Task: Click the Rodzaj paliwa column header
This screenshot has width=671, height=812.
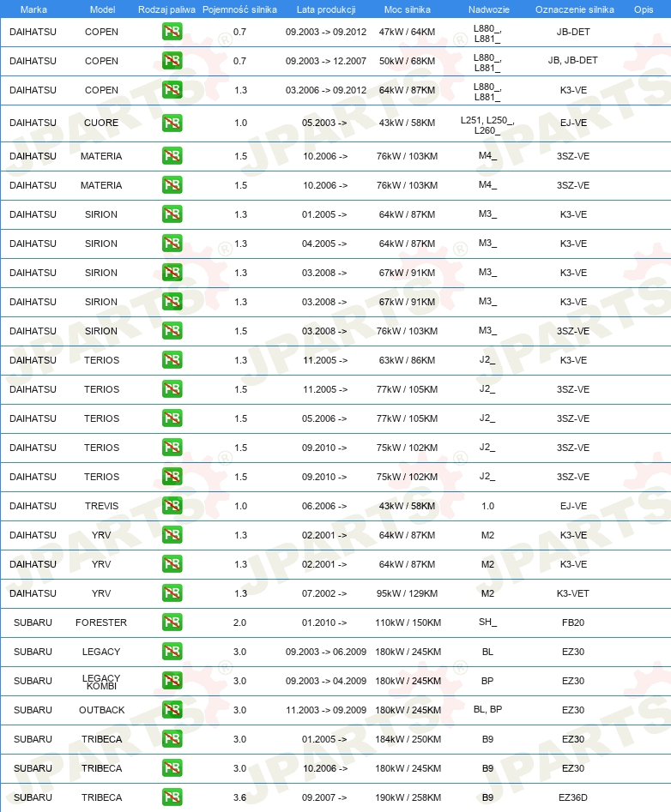Action: pos(166,9)
